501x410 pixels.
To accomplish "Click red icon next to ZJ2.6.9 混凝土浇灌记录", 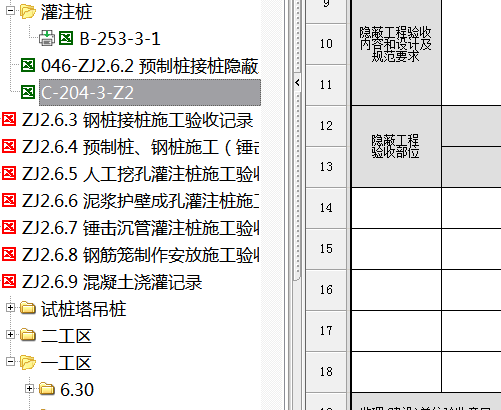I will 9,281.
